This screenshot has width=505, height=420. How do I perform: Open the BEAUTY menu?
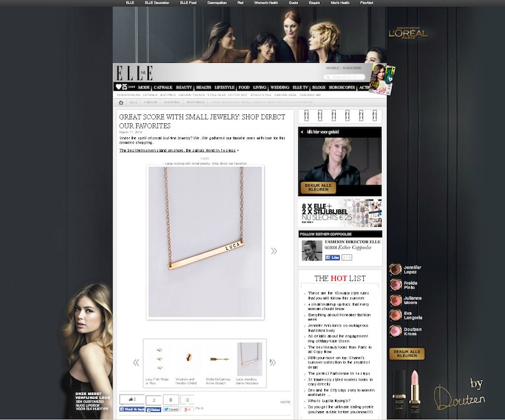coord(184,87)
